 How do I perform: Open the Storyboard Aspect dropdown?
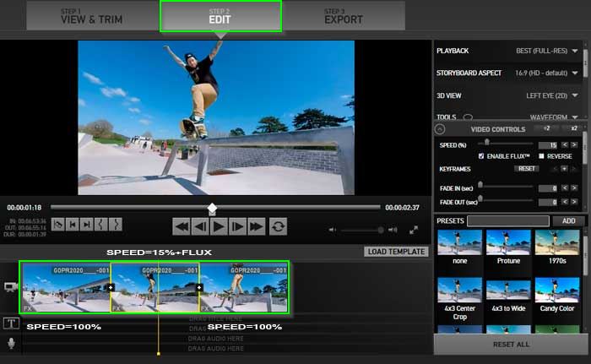[574, 73]
